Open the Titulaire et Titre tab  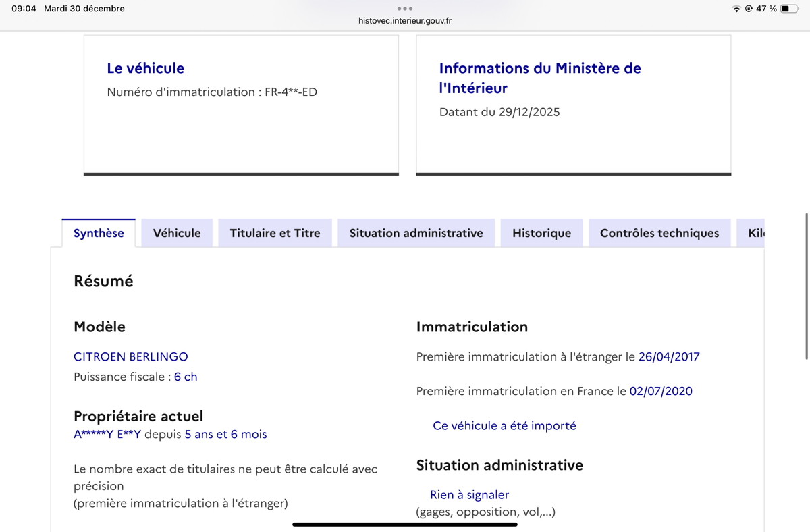pyautogui.click(x=275, y=232)
